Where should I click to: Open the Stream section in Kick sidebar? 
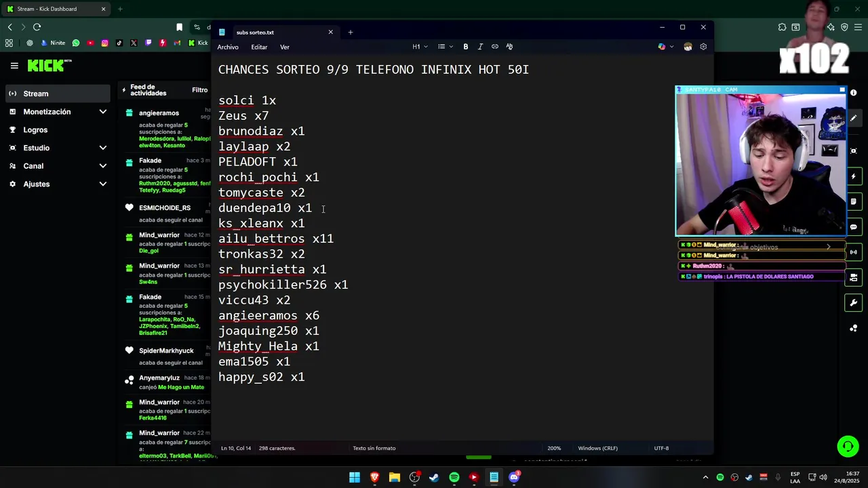(x=57, y=94)
